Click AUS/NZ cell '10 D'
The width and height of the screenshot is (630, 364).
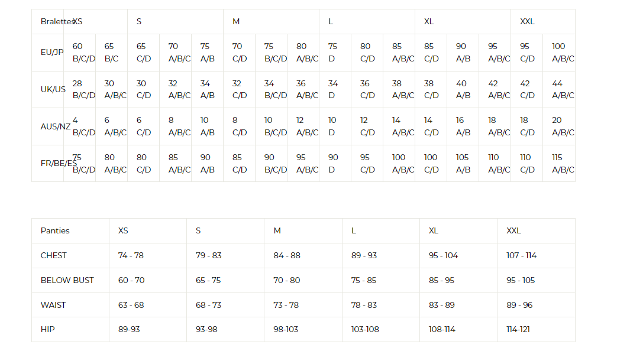tap(335, 126)
